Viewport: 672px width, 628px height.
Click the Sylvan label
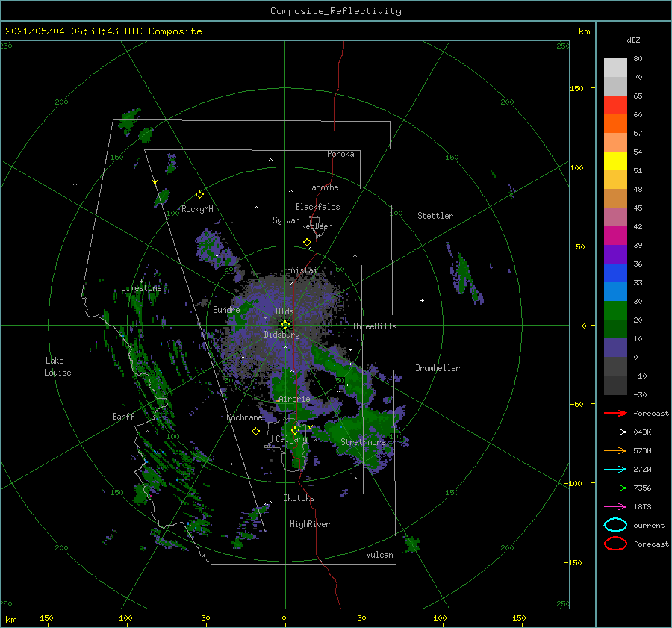[x=286, y=220]
